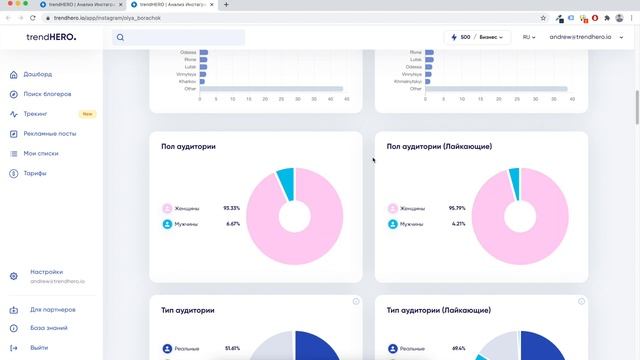This screenshot has width=640, height=360.
Task: Click the Рекламные посты icon
Action: [13, 134]
